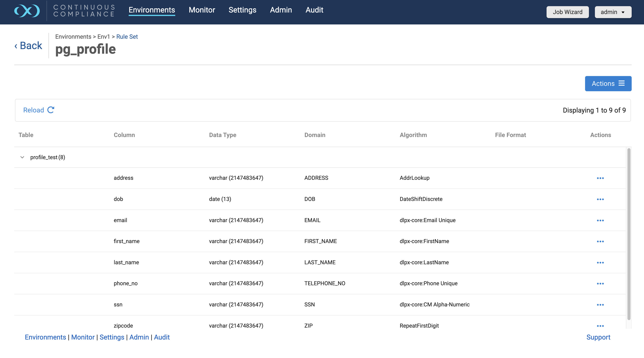Select the dob column cell
This screenshot has height=358, width=644.
coord(118,199)
